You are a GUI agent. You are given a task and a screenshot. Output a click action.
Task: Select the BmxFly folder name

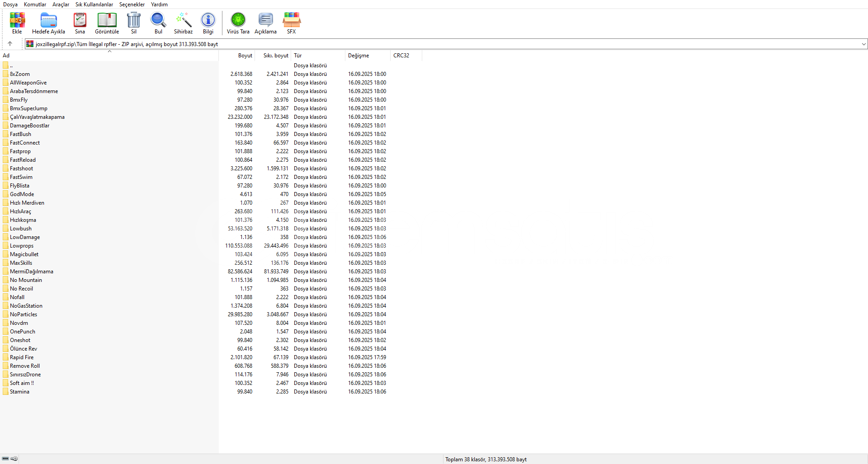click(19, 100)
